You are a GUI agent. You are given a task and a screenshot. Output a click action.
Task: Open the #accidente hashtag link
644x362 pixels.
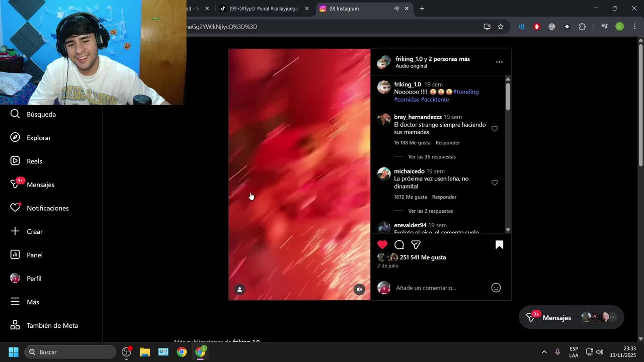pyautogui.click(x=435, y=100)
